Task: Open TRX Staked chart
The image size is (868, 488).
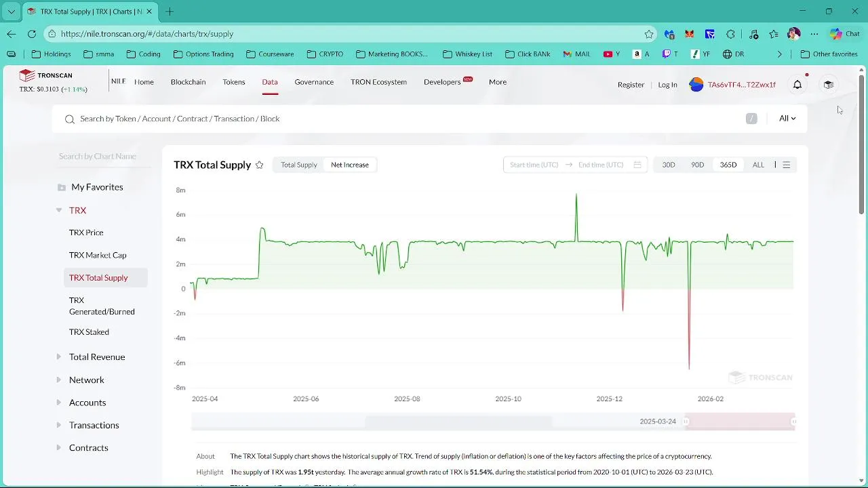Action: pyautogui.click(x=89, y=332)
